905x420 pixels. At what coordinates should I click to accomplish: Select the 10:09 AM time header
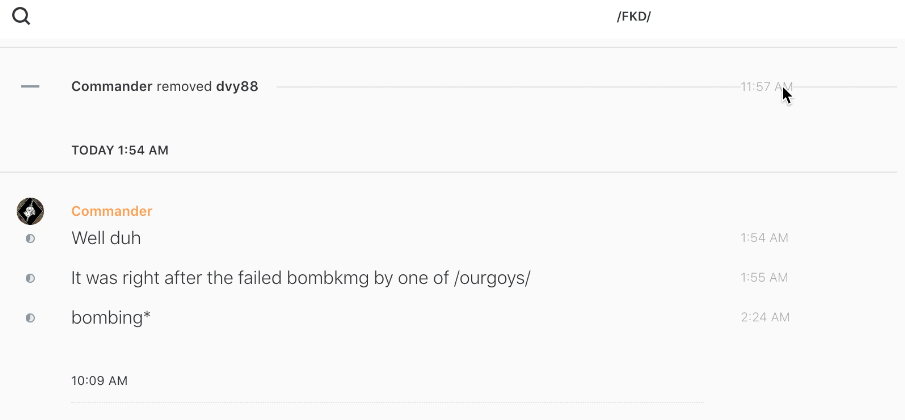point(100,381)
